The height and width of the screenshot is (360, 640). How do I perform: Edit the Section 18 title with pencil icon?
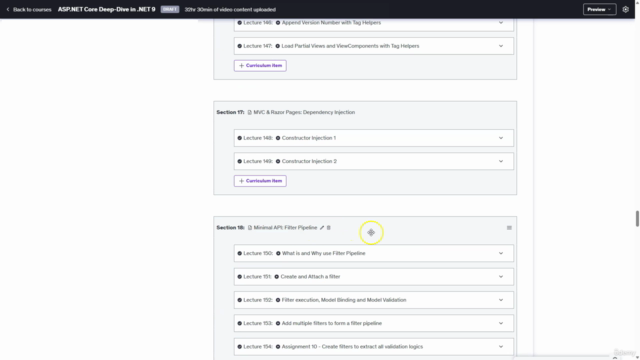tap(322, 228)
